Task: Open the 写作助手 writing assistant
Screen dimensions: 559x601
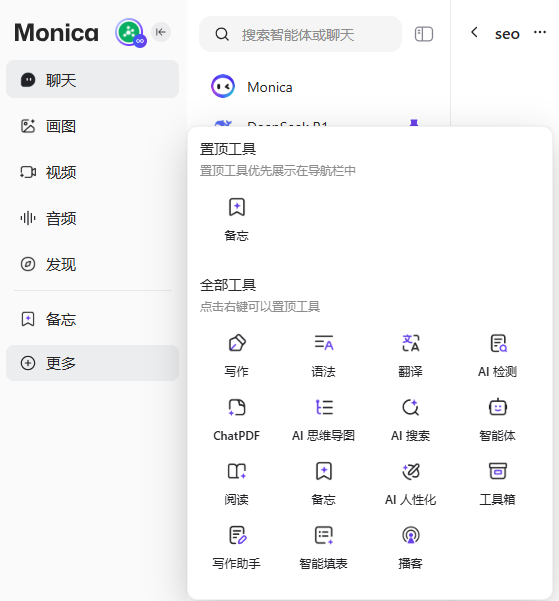Action: tap(237, 548)
